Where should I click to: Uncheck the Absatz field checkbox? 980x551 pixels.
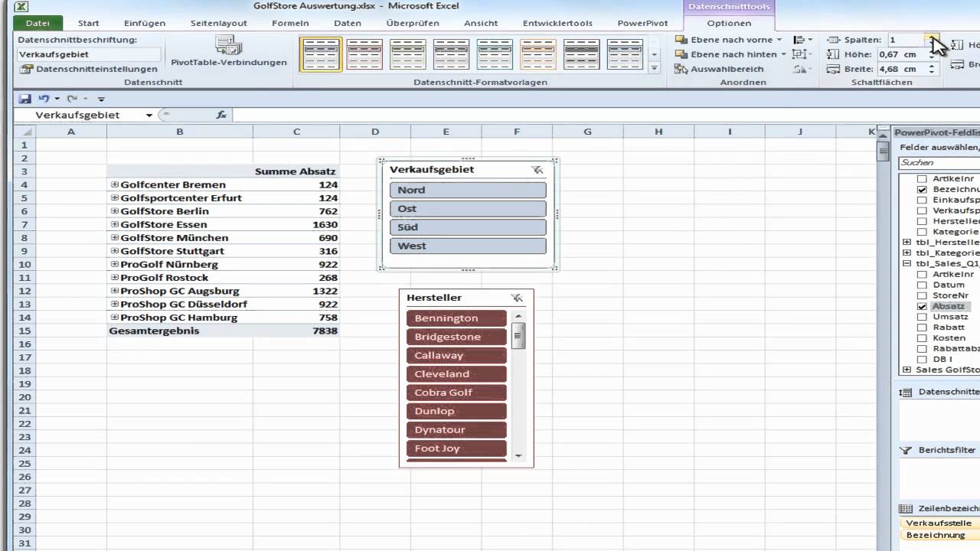pos(922,306)
